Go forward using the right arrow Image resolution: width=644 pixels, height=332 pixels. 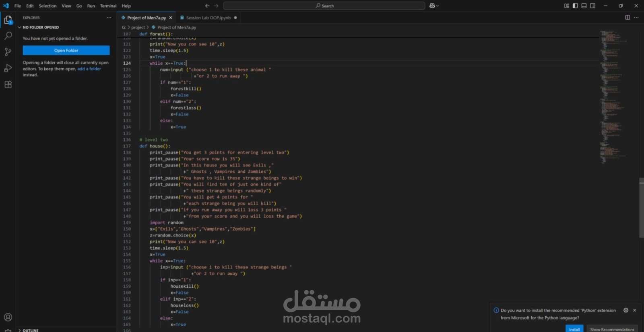(216, 6)
